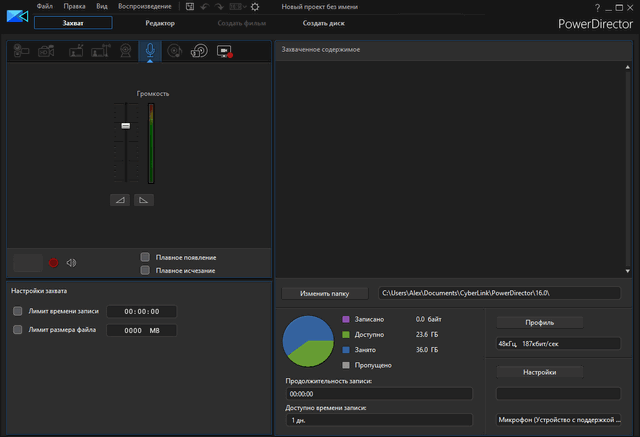640x437 pixels.
Task: Open the Файл menu
Action: pos(44,7)
